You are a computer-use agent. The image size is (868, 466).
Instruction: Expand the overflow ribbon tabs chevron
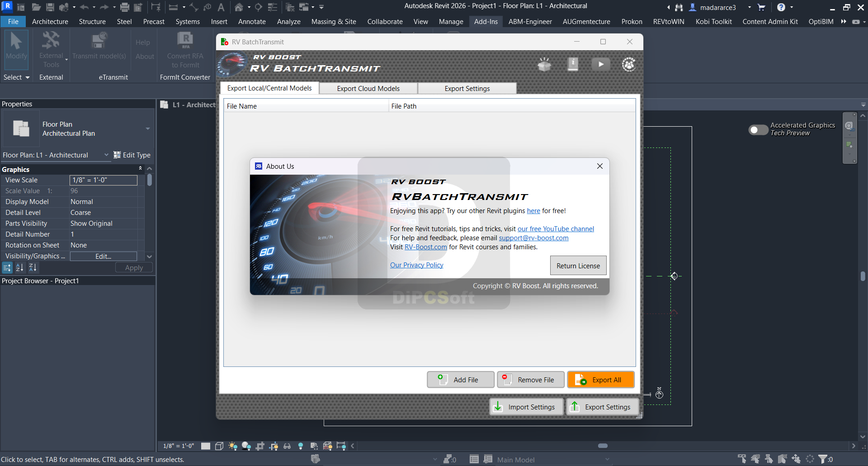pos(844,21)
